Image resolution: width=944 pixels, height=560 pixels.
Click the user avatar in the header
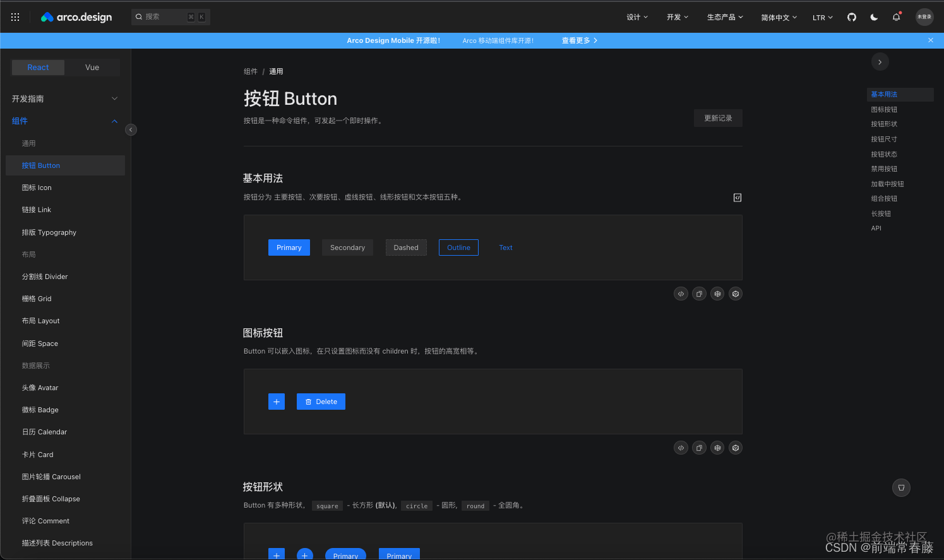924,17
